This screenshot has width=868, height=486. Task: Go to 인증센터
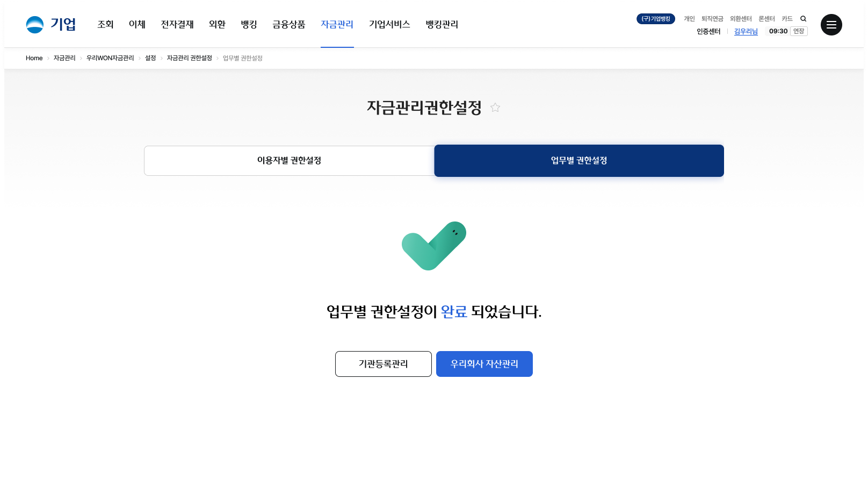click(708, 31)
